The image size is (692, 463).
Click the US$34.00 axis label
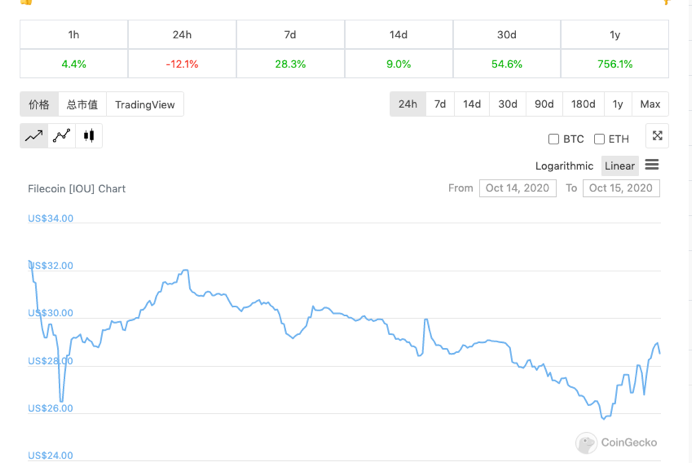(51, 218)
